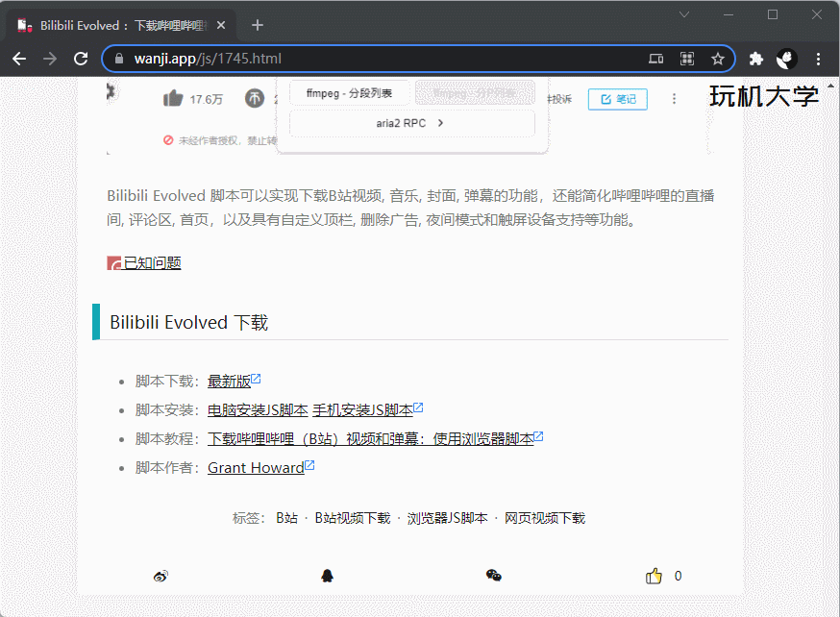Open the 电脑安装JS脚本 link
Screen dimensions: 840x617
point(258,410)
